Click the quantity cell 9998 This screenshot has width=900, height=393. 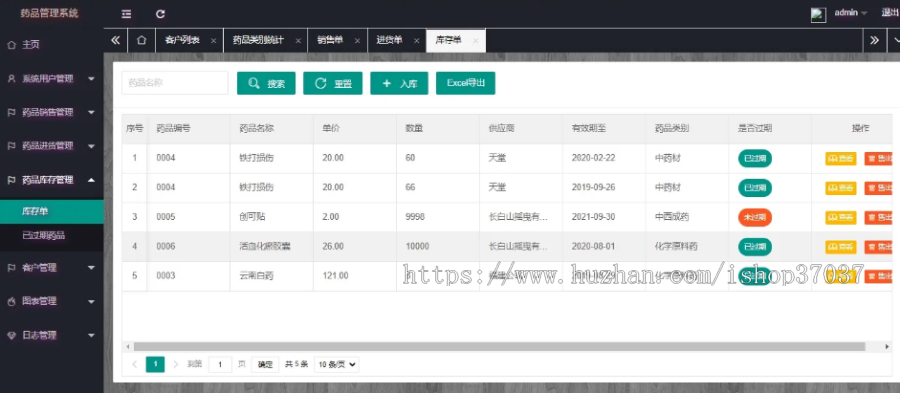438,217
